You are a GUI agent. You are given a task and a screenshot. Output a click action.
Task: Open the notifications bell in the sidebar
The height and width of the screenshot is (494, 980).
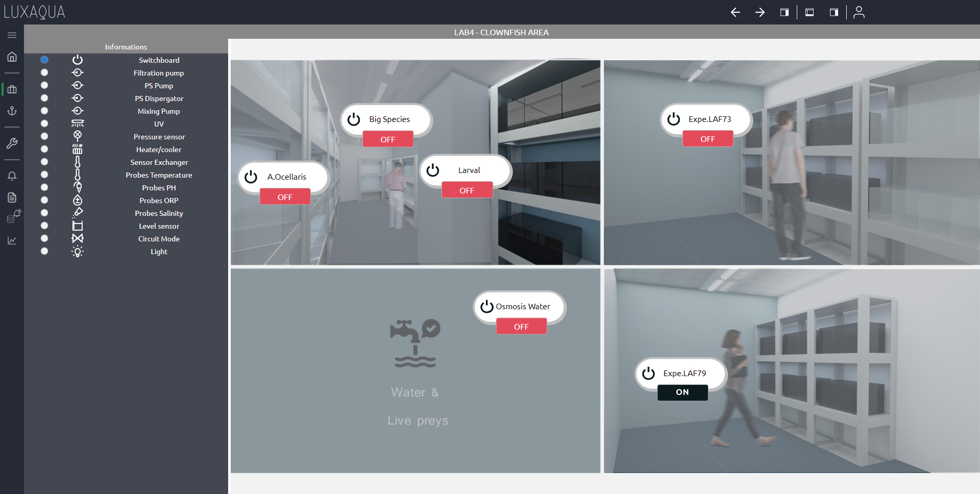12,176
